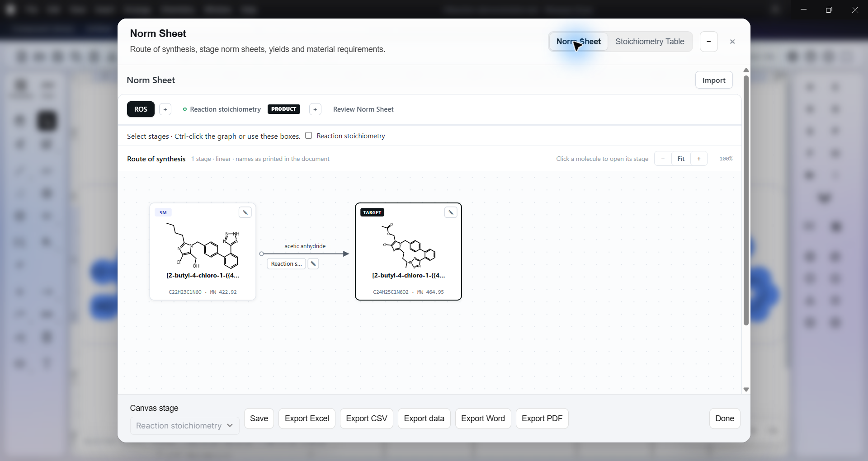This screenshot has height=461, width=868.
Task: Add stage with plus after ROS
Action: click(165, 109)
